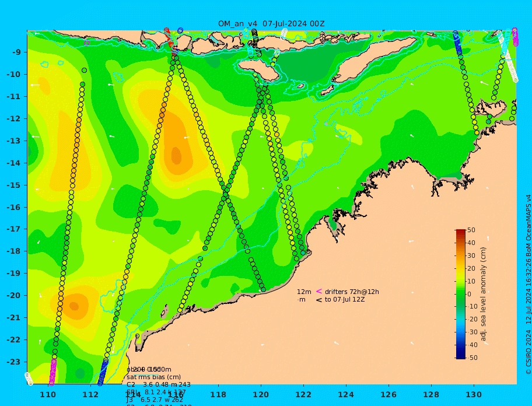Click the colorbar tick label 30
Viewport: 532px width, 406px height.
coord(471,256)
